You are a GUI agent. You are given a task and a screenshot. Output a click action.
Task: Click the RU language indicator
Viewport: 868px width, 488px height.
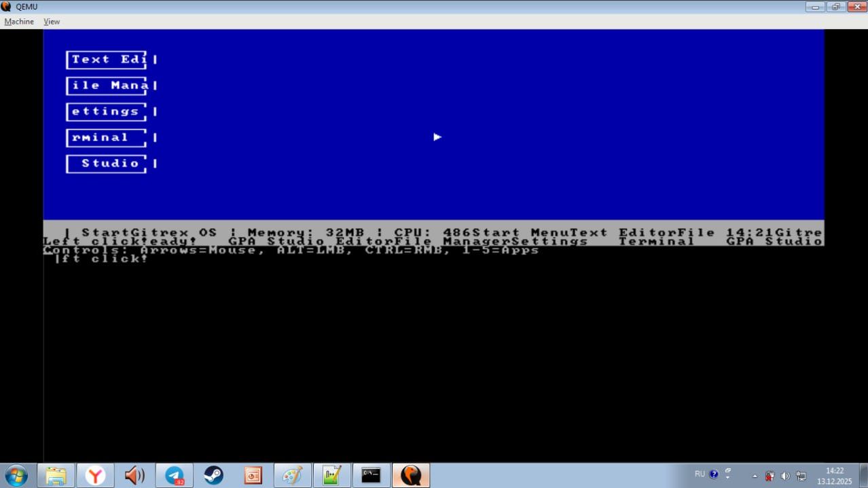700,474
